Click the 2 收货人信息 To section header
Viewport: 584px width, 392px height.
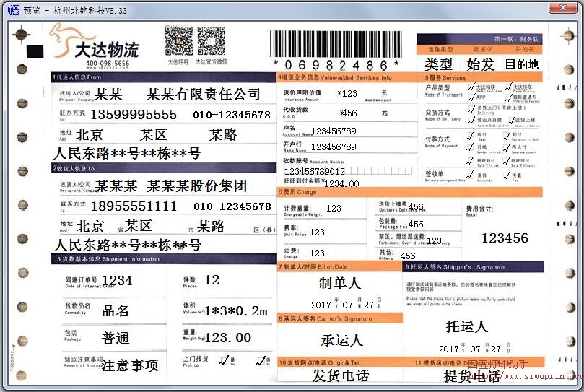tap(163, 168)
